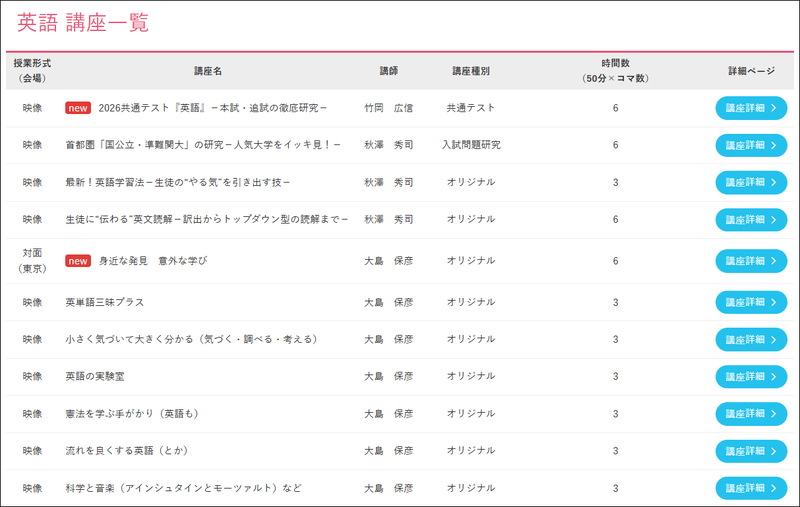Viewport: 800px width, 507px height.
Task: Click the 時間数 column header
Action: (x=615, y=71)
